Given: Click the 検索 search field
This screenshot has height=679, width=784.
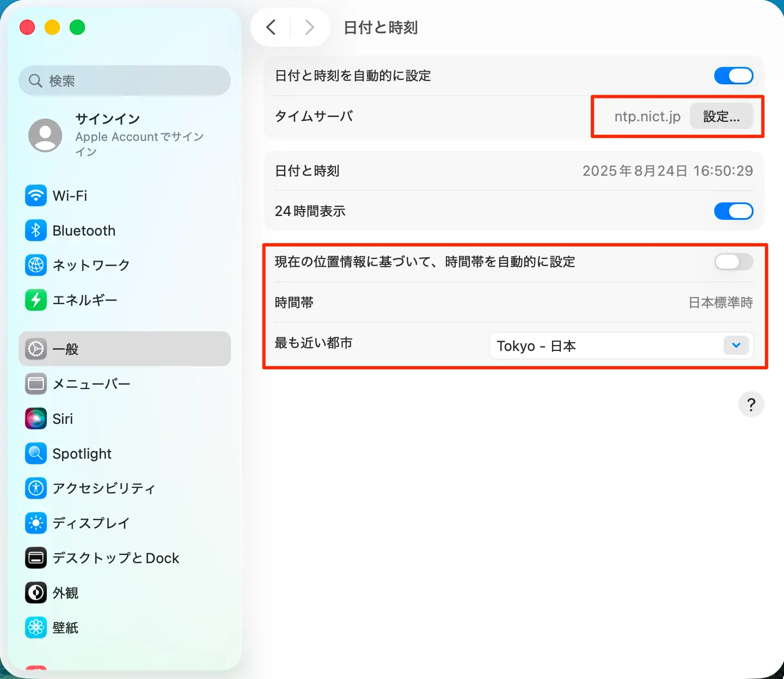Looking at the screenshot, I should (x=125, y=81).
